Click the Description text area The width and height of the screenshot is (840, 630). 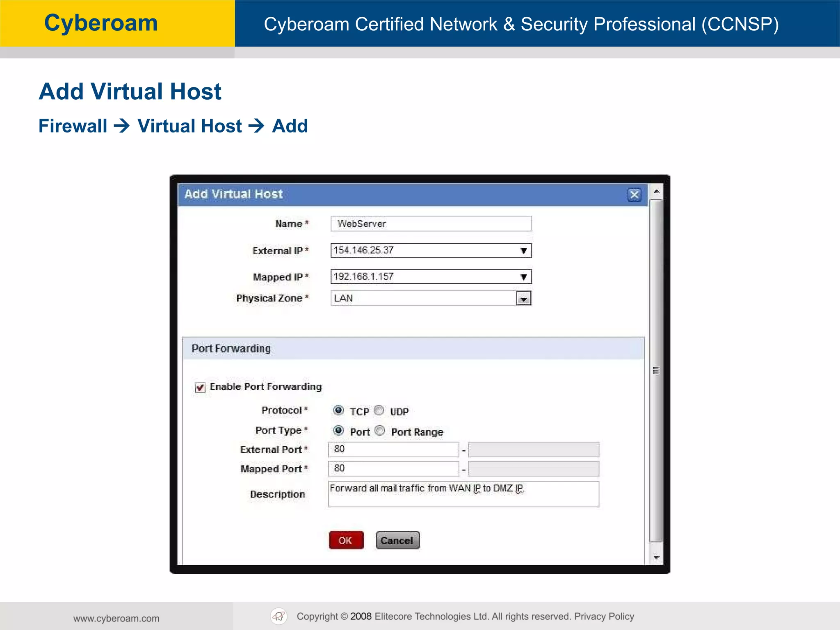click(x=463, y=494)
